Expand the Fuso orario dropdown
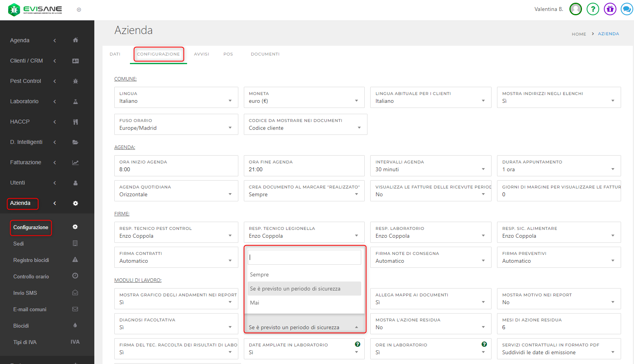634x364 pixels. [176, 125]
